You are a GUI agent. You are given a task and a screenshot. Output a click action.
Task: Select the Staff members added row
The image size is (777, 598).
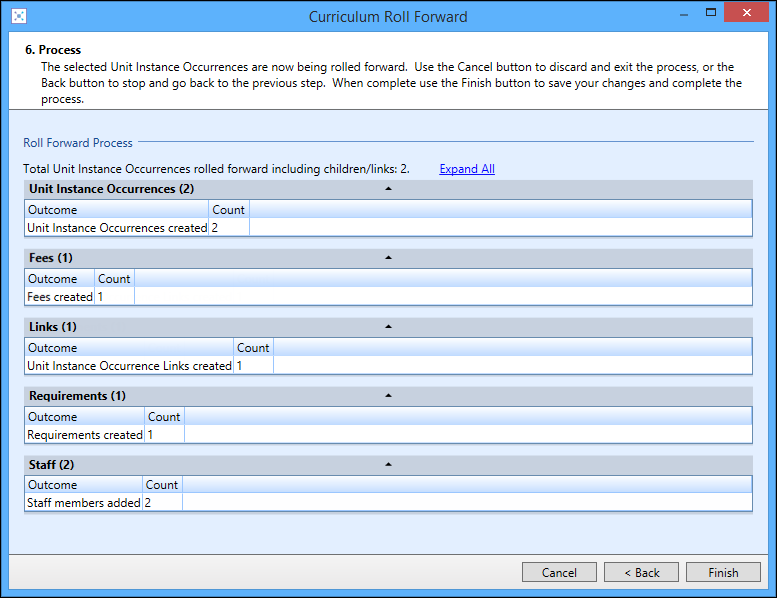click(x=84, y=503)
